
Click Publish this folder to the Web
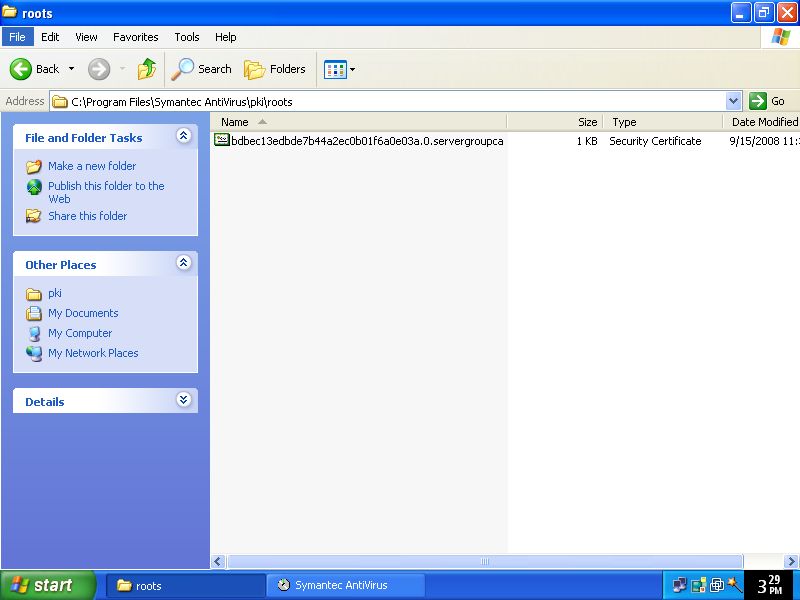click(x=106, y=192)
